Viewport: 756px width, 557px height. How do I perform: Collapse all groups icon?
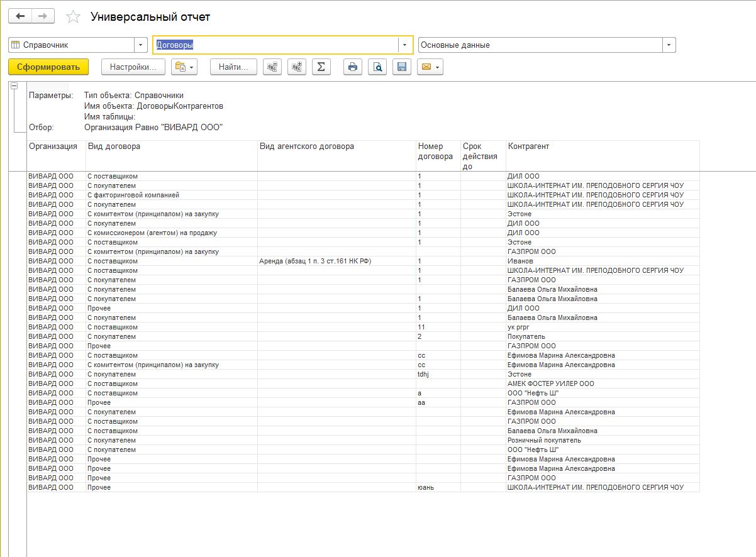(x=272, y=67)
